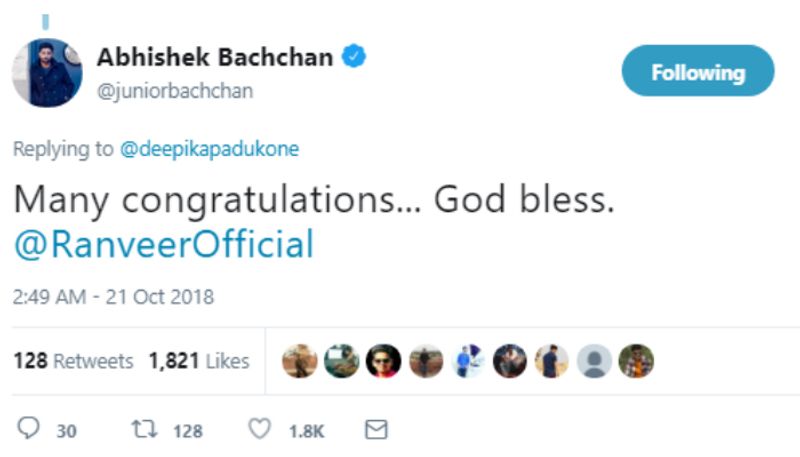View the 1,821 Likes list

pos(199,361)
